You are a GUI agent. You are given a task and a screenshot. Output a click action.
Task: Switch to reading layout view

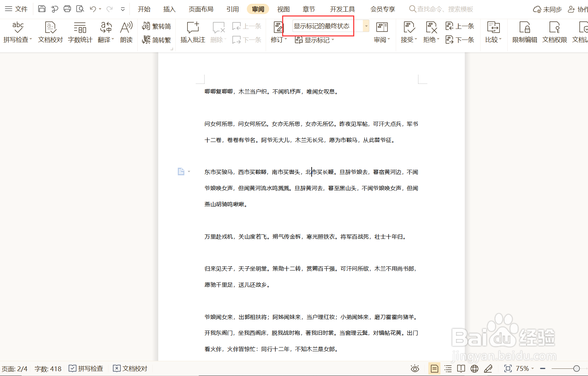(461, 369)
